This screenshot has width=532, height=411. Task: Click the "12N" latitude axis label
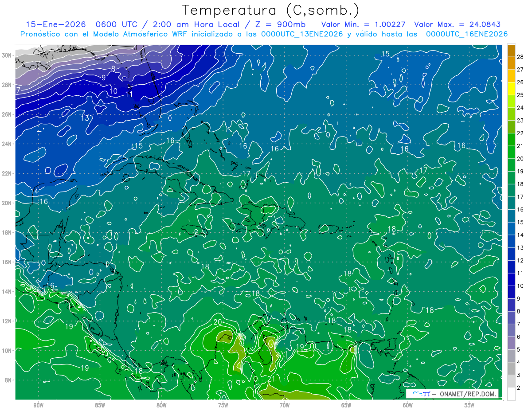click(x=8, y=321)
